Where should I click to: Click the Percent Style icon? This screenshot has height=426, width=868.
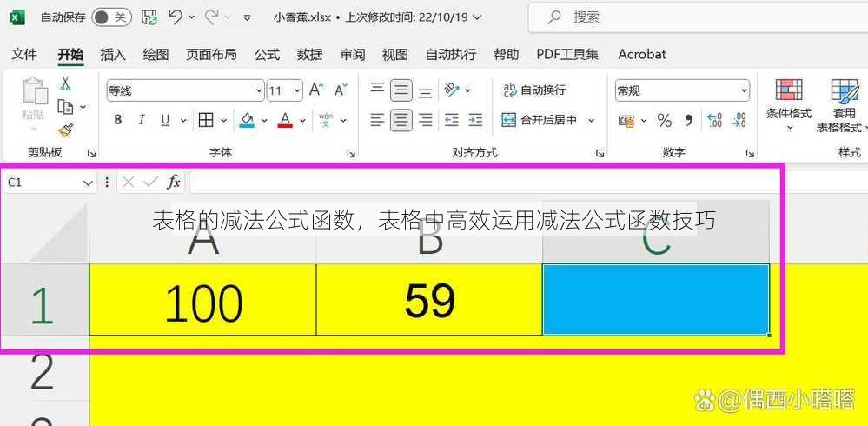[x=665, y=120]
